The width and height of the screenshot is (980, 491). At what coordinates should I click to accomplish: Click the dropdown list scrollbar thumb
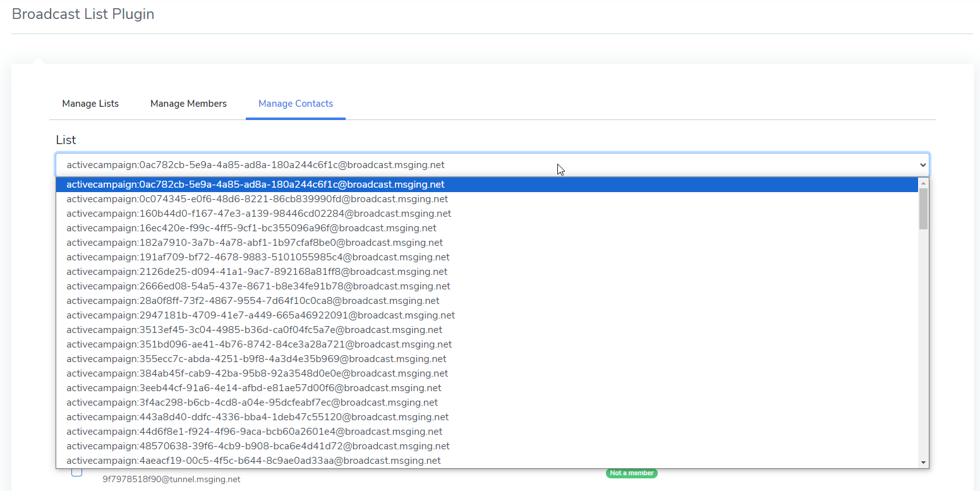[x=923, y=209]
